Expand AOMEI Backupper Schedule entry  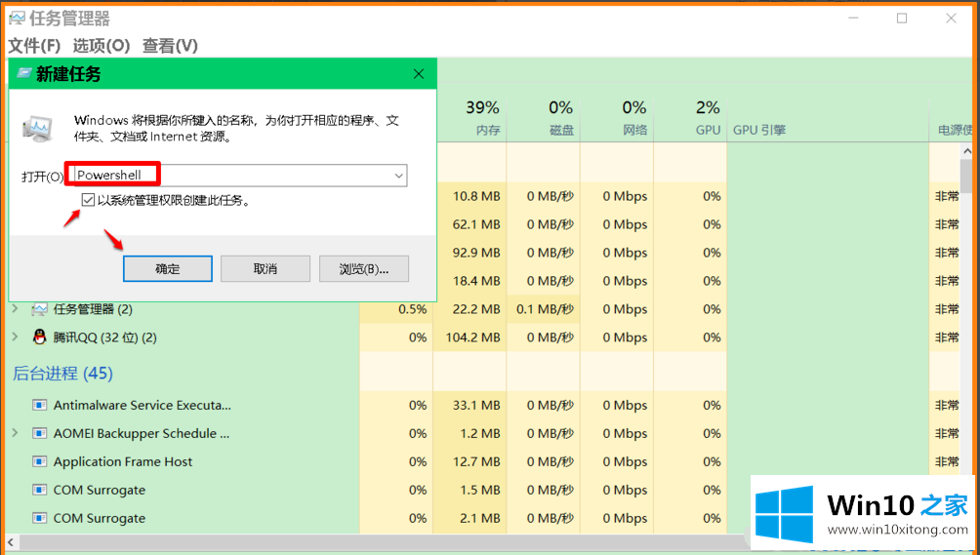15,433
